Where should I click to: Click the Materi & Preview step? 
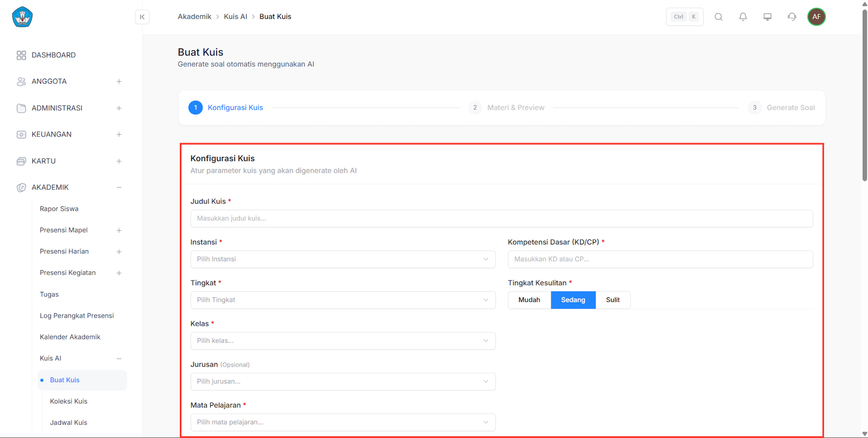(x=516, y=108)
